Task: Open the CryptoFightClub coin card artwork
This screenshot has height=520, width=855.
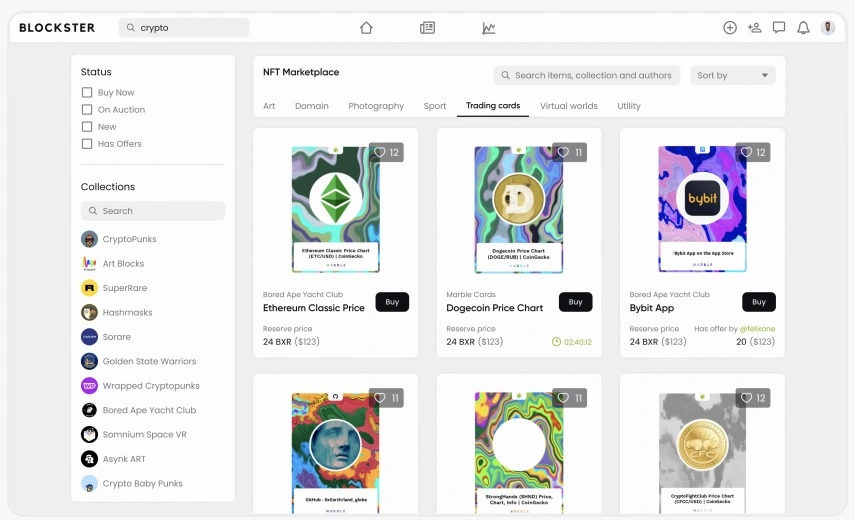Action: pyautogui.click(x=702, y=452)
